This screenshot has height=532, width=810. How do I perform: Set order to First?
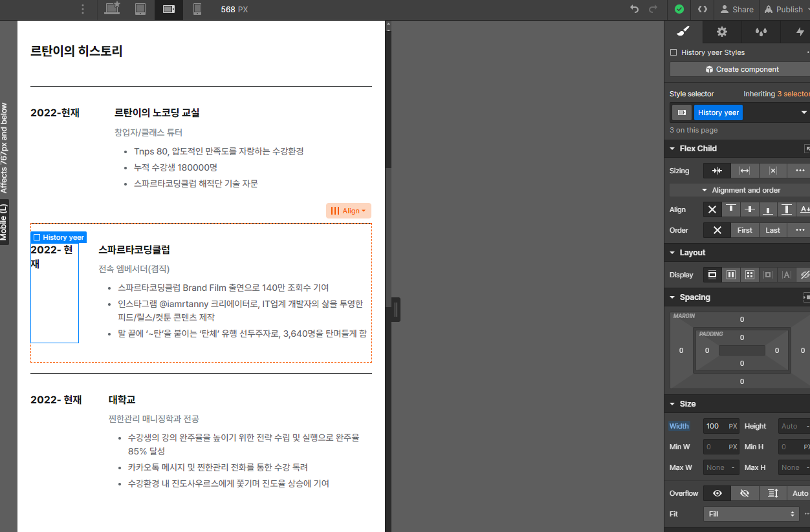pyautogui.click(x=745, y=230)
